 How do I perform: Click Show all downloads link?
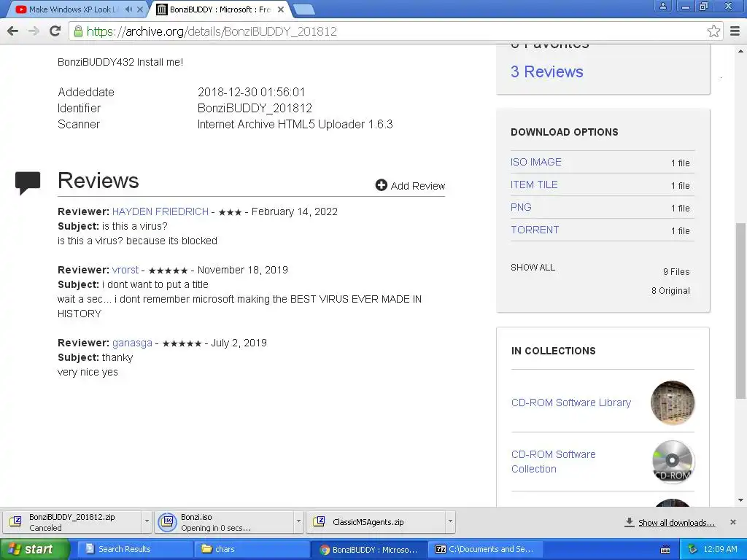[676, 523]
